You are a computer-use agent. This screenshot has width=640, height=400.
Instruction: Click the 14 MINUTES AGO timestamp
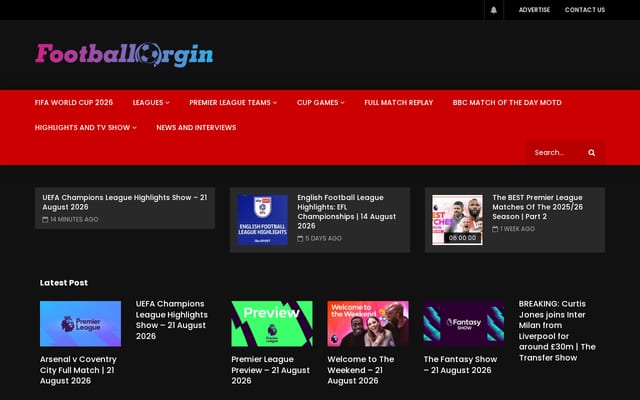[x=74, y=220]
